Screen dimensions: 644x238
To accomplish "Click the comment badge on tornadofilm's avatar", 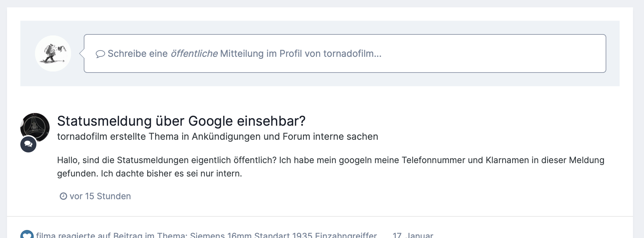I will click(x=28, y=144).
